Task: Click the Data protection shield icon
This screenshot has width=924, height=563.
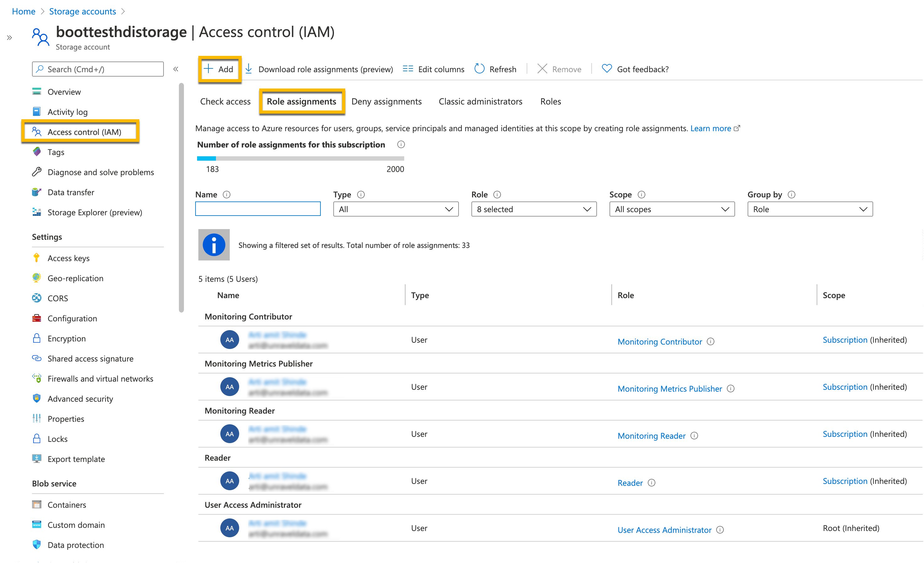Action: tap(37, 544)
